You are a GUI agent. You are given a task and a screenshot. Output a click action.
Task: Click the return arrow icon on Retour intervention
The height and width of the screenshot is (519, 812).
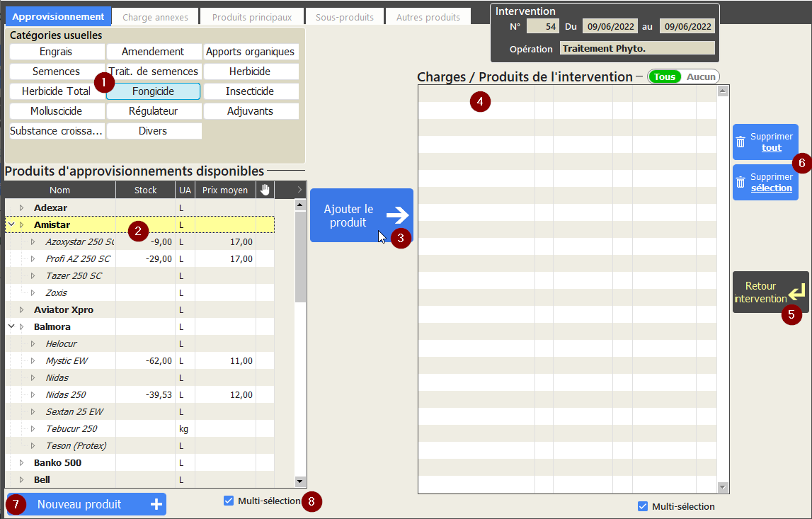tap(796, 292)
